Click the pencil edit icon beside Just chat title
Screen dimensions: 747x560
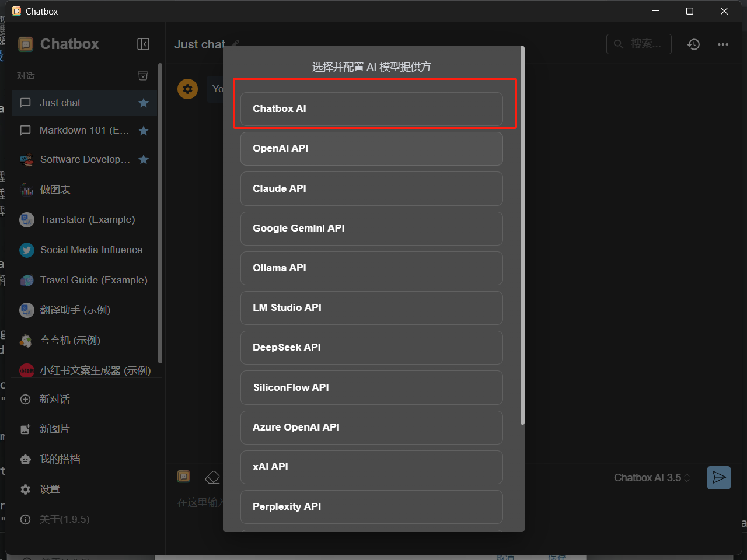pos(236,44)
